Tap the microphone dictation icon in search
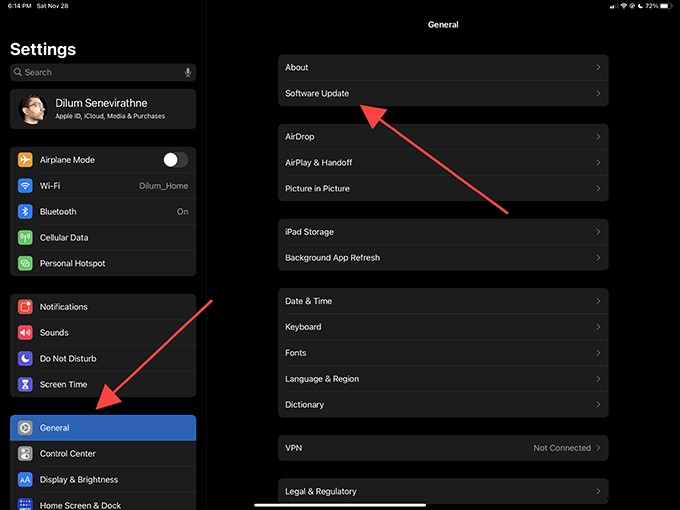This screenshot has height=510, width=680. [188, 72]
